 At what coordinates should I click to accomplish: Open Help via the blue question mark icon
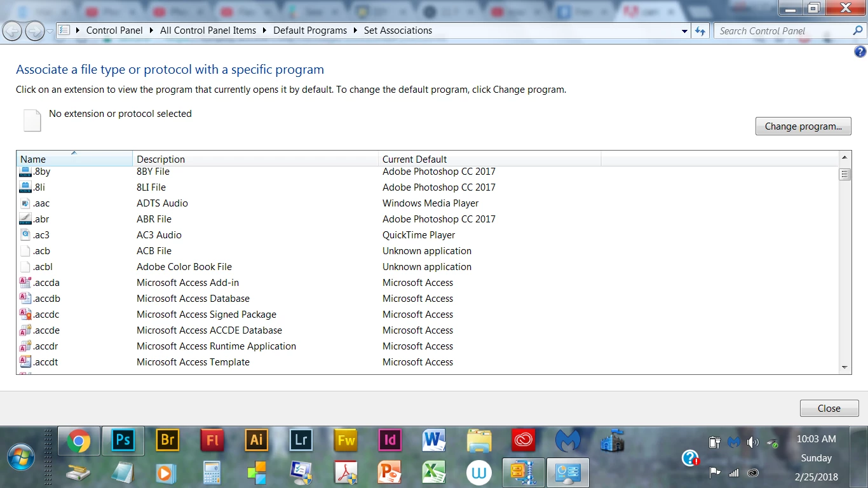860,52
